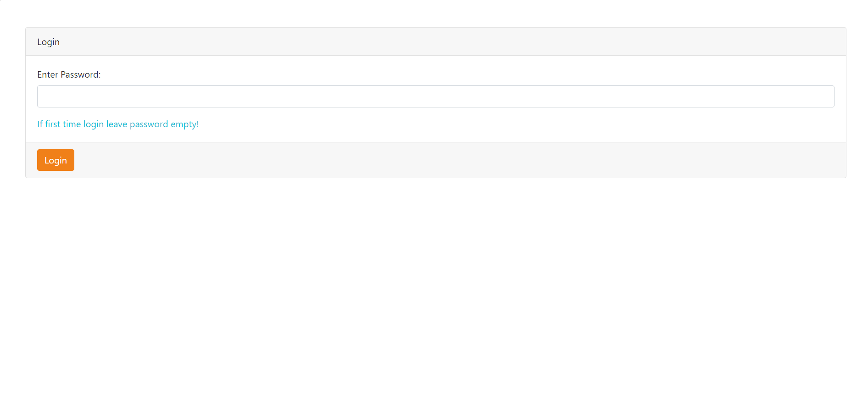Click 'Enter Password:' to focus the field
The height and width of the screenshot is (400, 868).
(x=69, y=74)
